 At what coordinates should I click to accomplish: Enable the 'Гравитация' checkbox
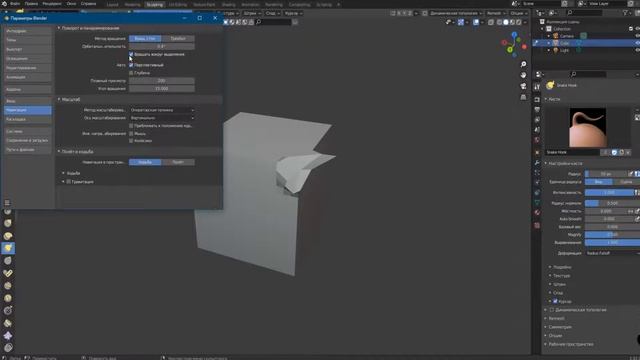tap(69, 182)
